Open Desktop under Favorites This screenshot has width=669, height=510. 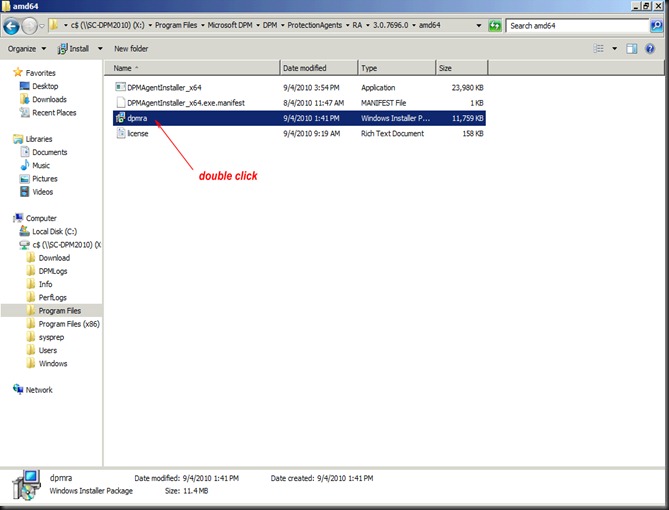(x=45, y=86)
